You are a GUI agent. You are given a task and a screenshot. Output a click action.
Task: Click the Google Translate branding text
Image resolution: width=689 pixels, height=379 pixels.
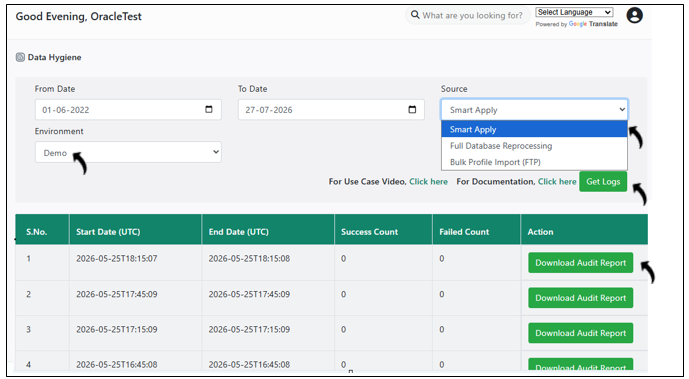point(593,24)
